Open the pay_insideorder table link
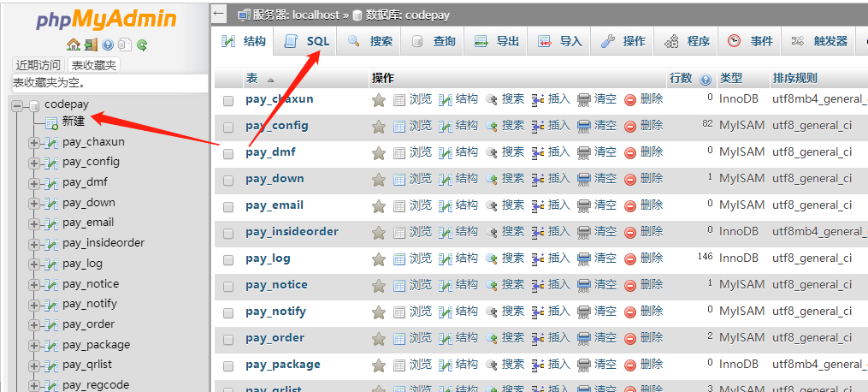 coord(292,232)
